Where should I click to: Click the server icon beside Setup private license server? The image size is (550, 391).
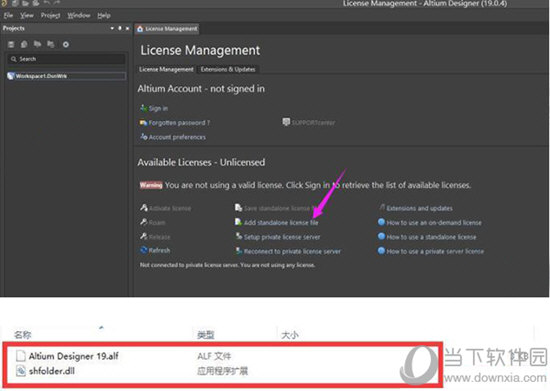tap(239, 236)
